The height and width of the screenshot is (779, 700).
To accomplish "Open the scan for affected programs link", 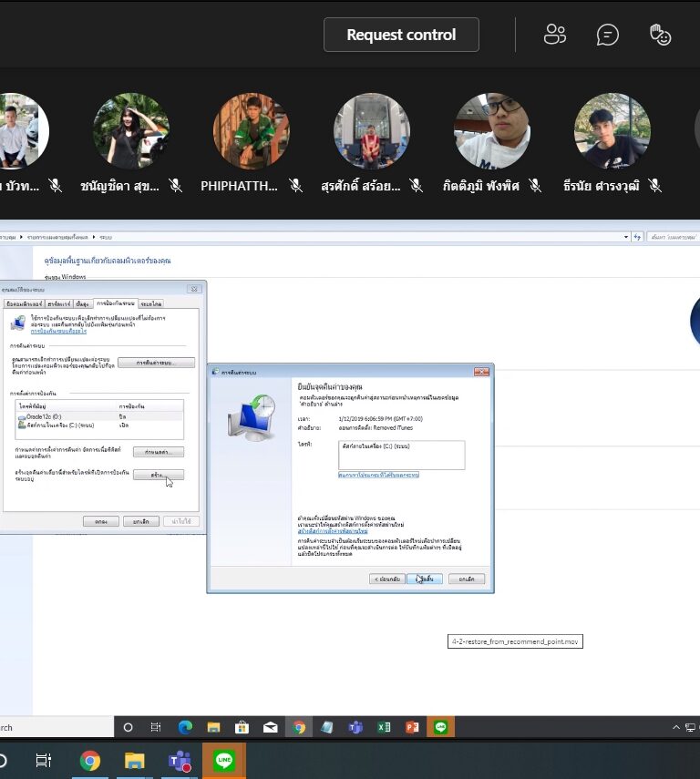I will pos(378,475).
